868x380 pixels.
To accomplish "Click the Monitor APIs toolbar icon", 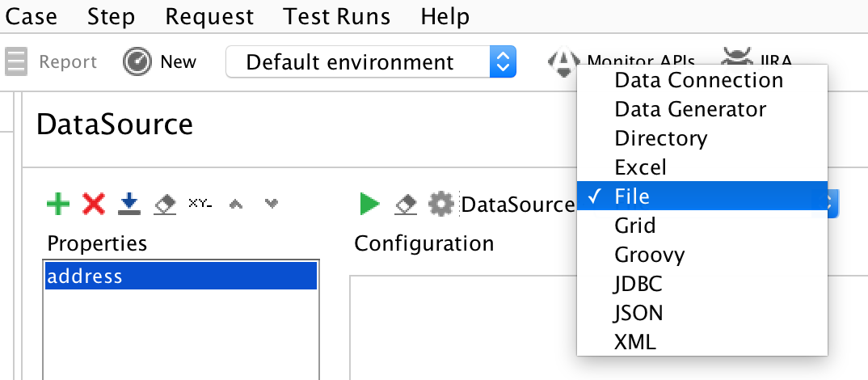I will coord(563,62).
